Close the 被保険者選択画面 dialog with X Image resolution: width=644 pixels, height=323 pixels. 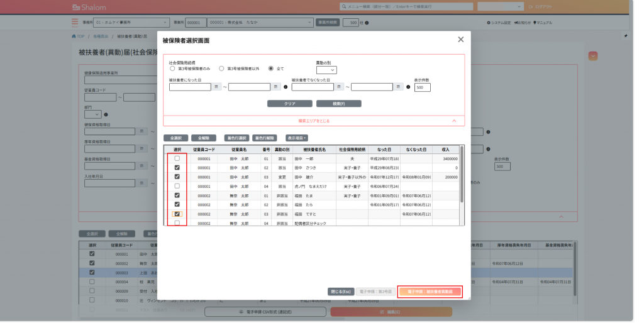click(x=460, y=40)
